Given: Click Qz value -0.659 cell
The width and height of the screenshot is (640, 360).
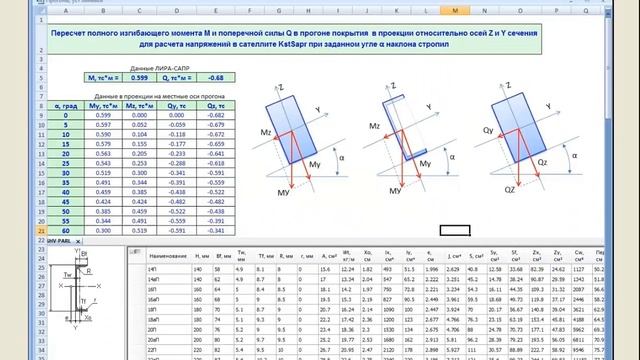Looking at the screenshot, I should click(x=216, y=144).
